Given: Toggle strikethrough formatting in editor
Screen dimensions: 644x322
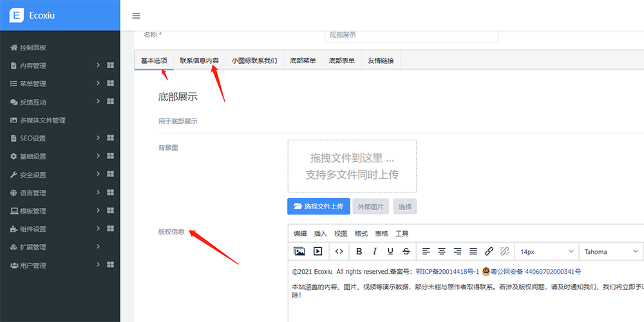Looking at the screenshot, I should pos(406,251).
